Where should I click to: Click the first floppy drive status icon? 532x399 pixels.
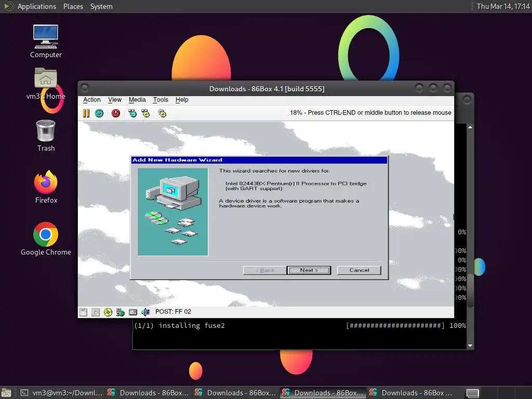[83, 312]
